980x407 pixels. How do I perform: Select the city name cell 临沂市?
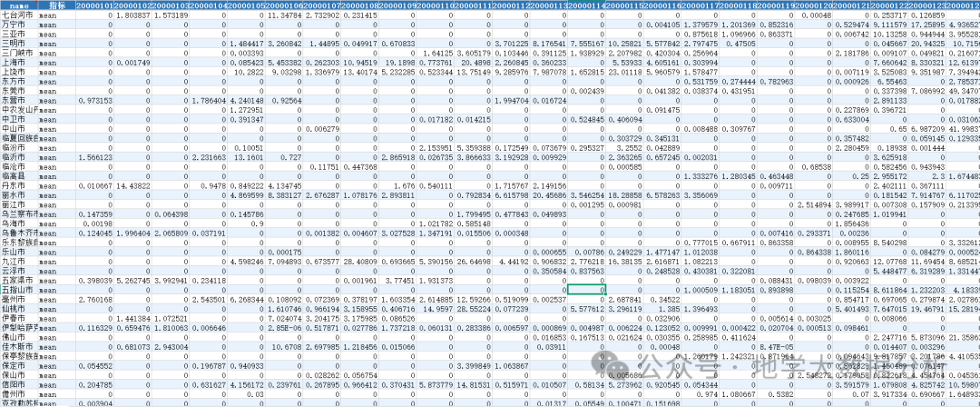(19, 156)
